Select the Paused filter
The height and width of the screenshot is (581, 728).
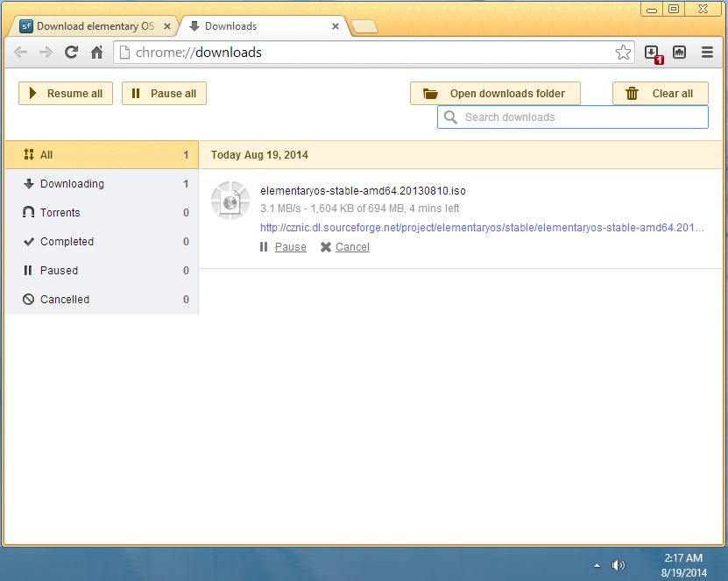pyautogui.click(x=102, y=270)
